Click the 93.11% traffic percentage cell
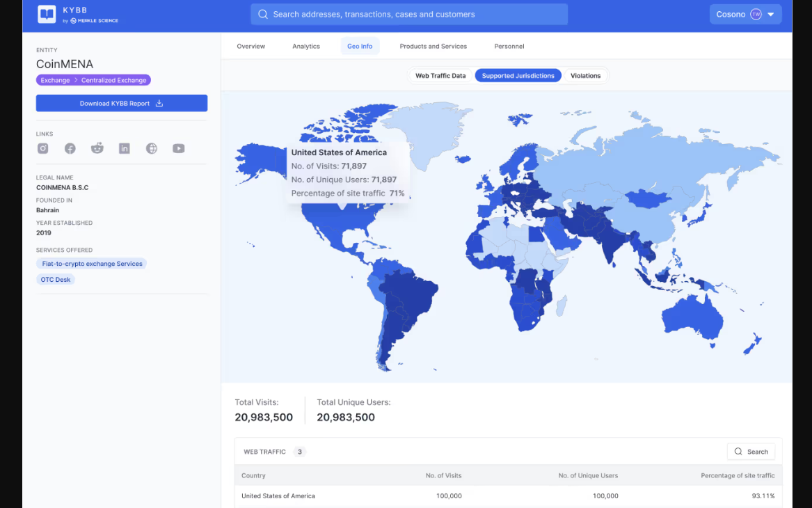The image size is (812, 508). pyautogui.click(x=763, y=496)
